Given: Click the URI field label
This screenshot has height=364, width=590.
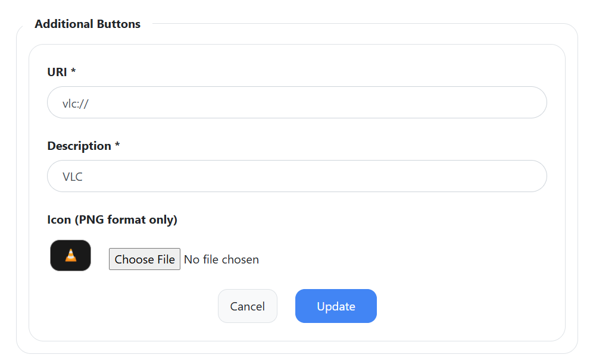Looking at the screenshot, I should pos(57,72).
